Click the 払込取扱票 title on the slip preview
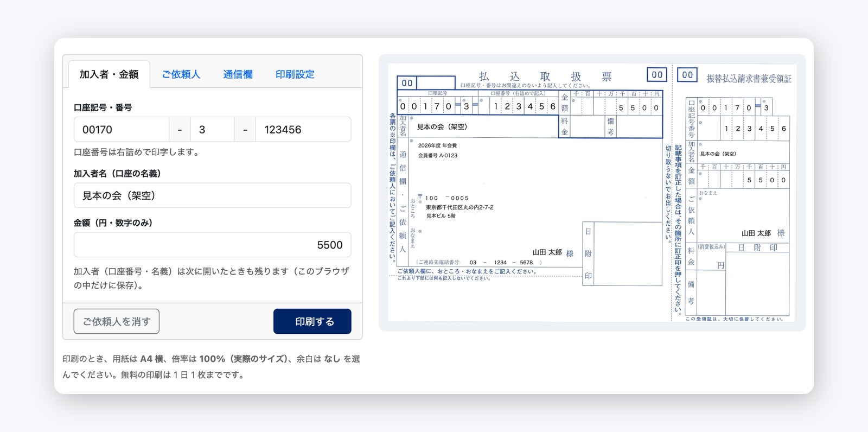 [x=545, y=77]
